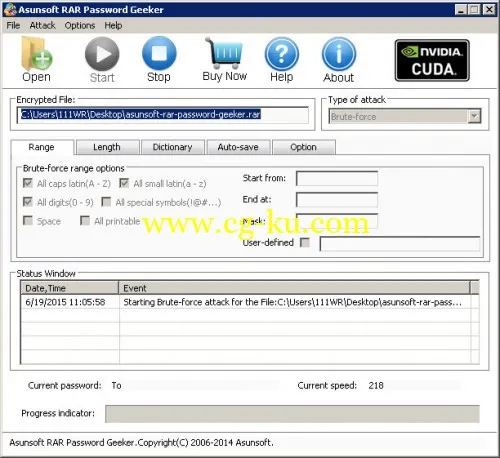Screen dimensions: 500x458
Task: Click the Current speed value 218
Action: tap(376, 385)
